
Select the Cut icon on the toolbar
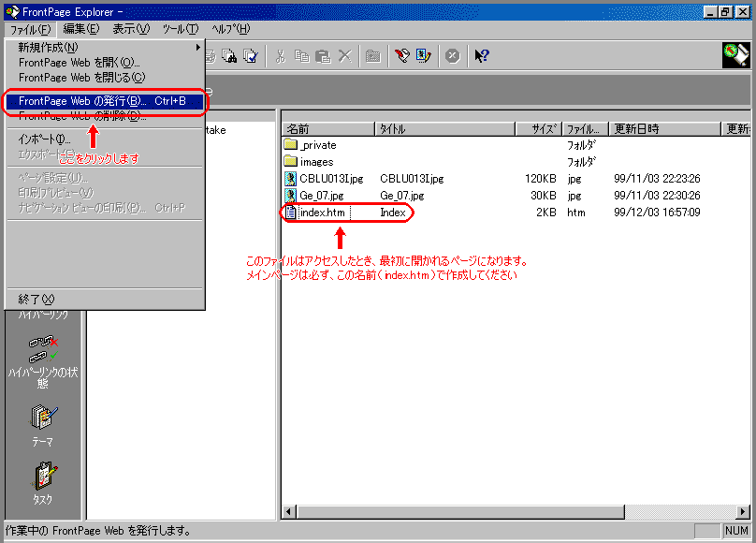pyautogui.click(x=280, y=55)
